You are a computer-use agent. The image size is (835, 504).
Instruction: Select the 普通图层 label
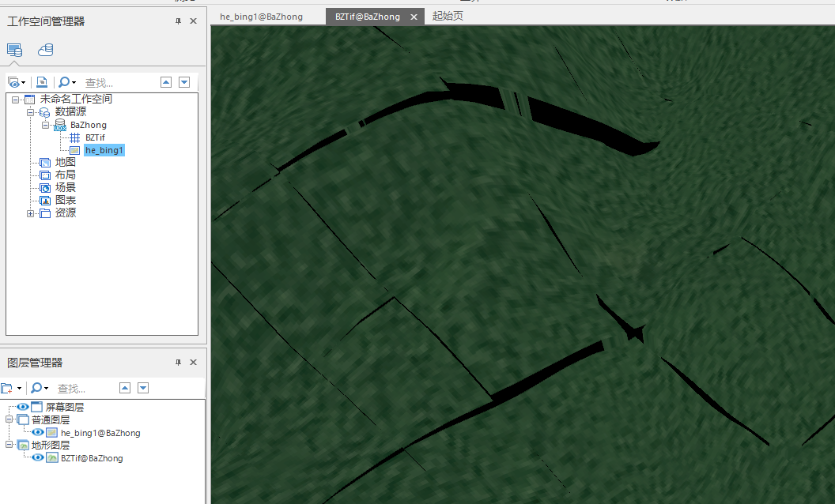[x=51, y=420]
